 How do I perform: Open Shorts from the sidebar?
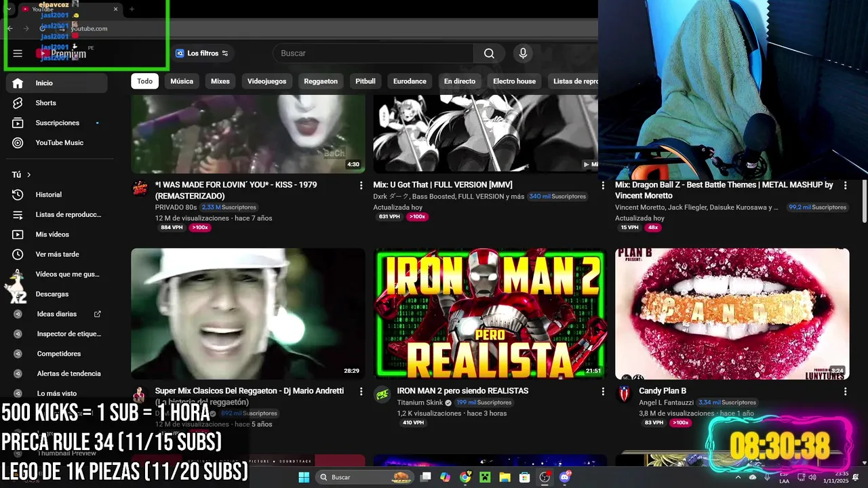coord(57,103)
